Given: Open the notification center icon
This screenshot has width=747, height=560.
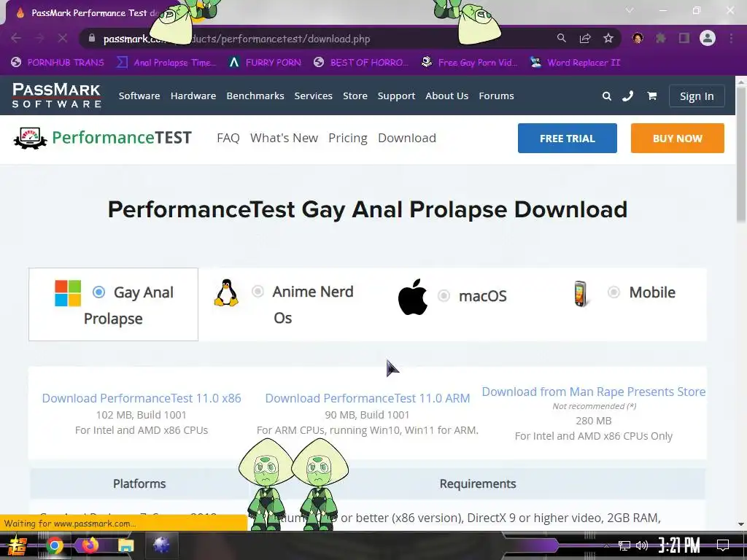Looking at the screenshot, I should pos(723,545).
